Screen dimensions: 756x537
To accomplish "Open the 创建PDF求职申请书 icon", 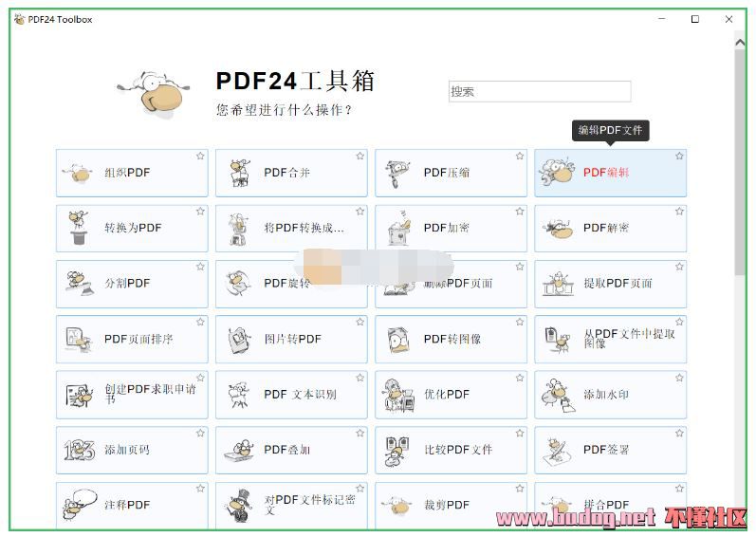I will (x=79, y=396).
